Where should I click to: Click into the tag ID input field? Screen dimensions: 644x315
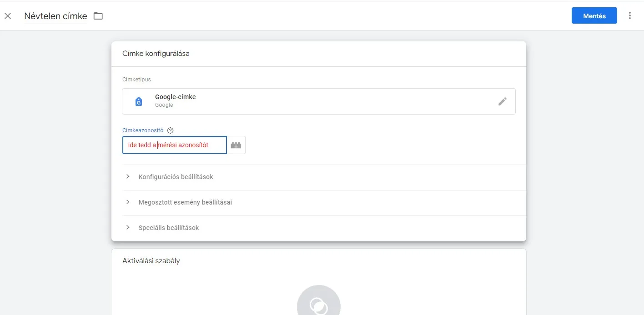pyautogui.click(x=174, y=145)
